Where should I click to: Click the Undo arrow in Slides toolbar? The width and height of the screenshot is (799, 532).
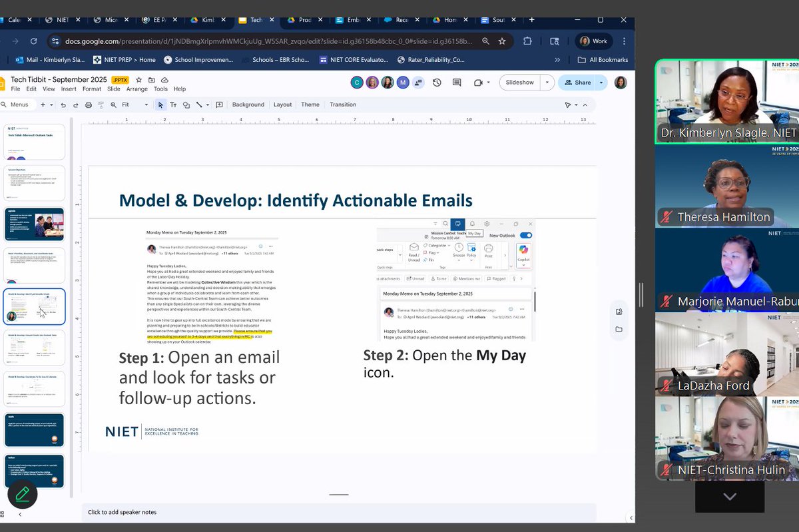pos(64,105)
